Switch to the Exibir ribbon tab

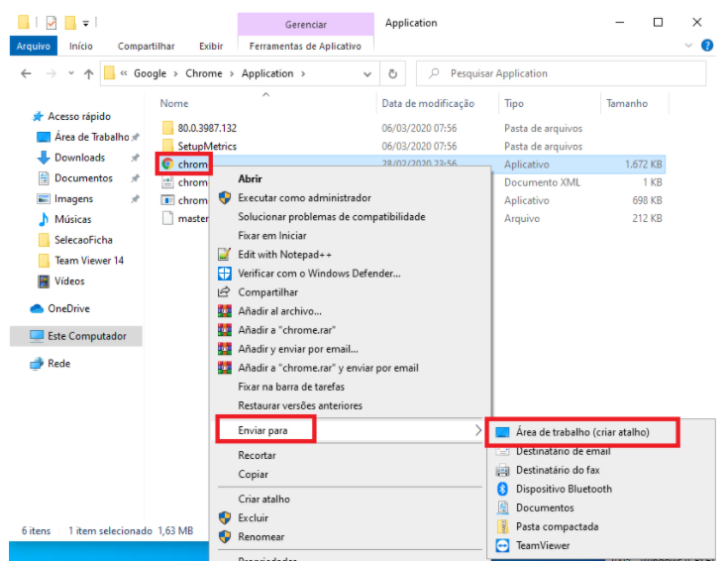click(x=211, y=46)
